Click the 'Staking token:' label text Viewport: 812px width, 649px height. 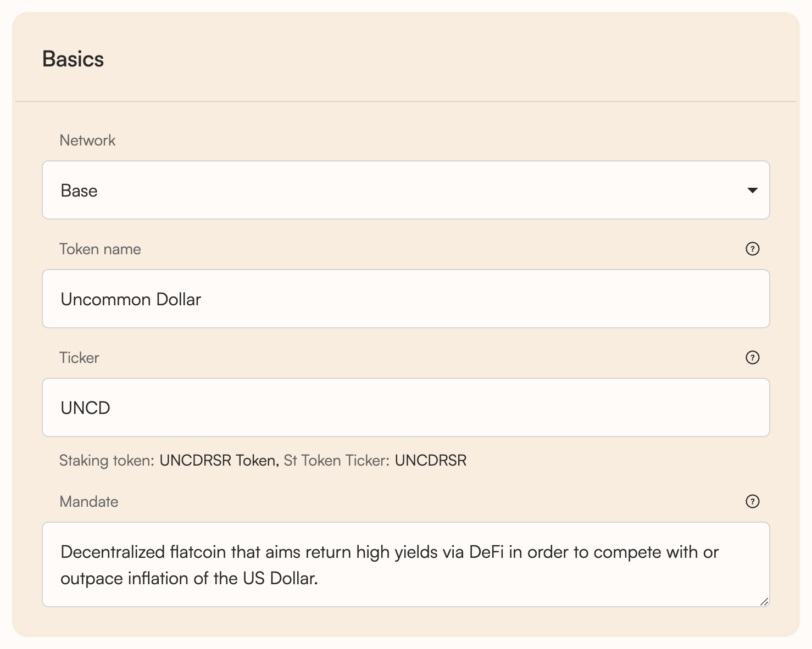[107, 460]
